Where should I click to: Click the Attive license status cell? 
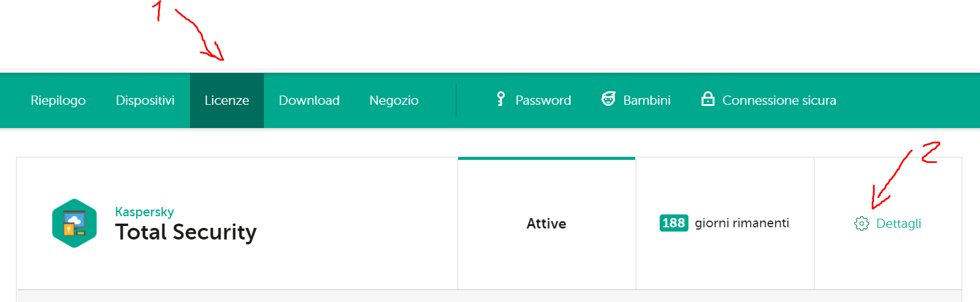point(546,224)
